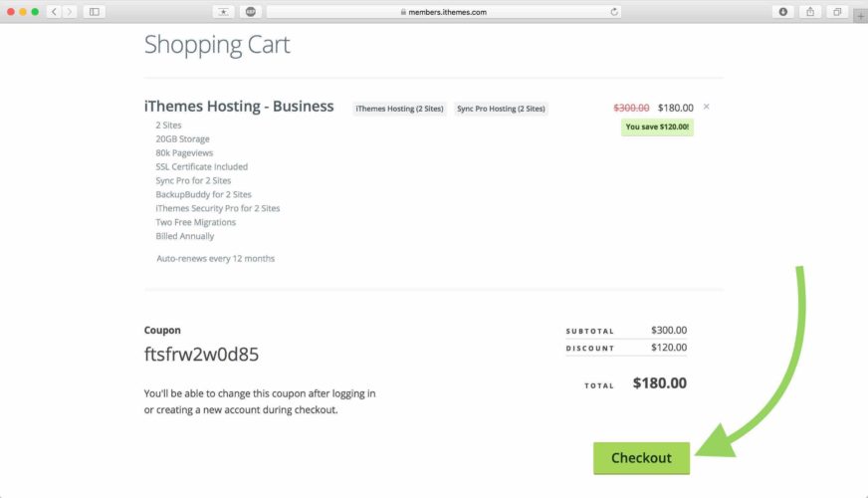
Task: Click the crossed-out $300.00 price
Action: point(631,108)
